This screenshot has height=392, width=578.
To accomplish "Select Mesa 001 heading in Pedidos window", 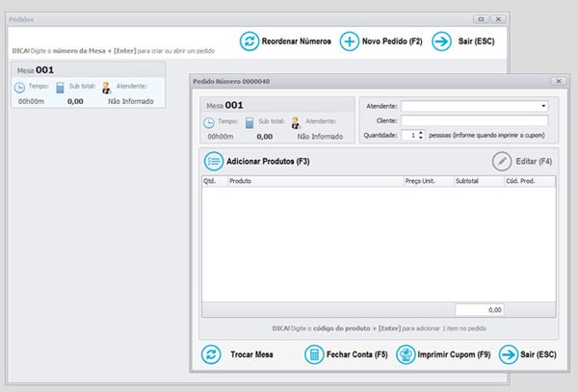I will coord(36,70).
